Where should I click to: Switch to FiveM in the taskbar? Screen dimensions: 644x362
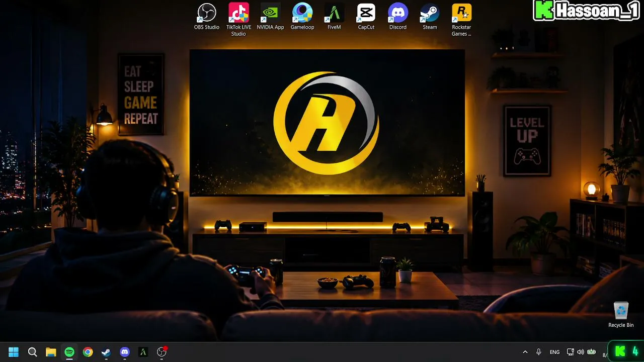pyautogui.click(x=143, y=352)
